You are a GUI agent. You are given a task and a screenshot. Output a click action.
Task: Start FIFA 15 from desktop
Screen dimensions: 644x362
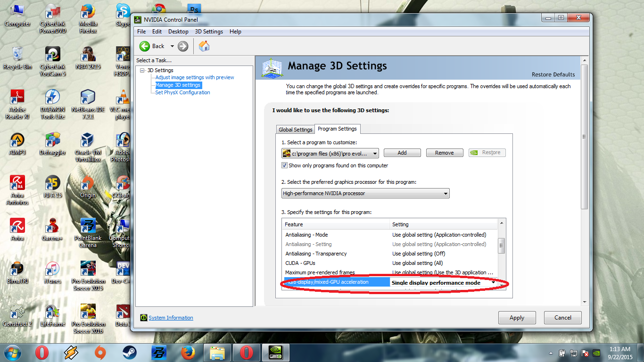point(53,187)
